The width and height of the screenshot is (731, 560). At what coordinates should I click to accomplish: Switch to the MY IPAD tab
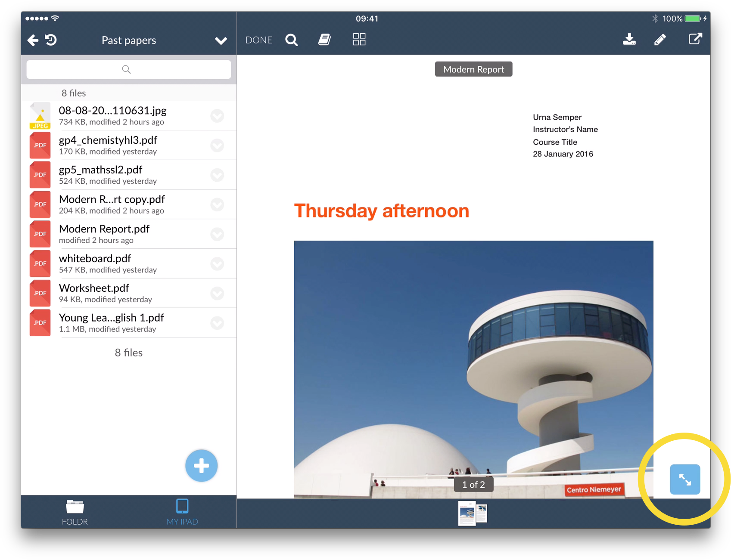pyautogui.click(x=182, y=512)
